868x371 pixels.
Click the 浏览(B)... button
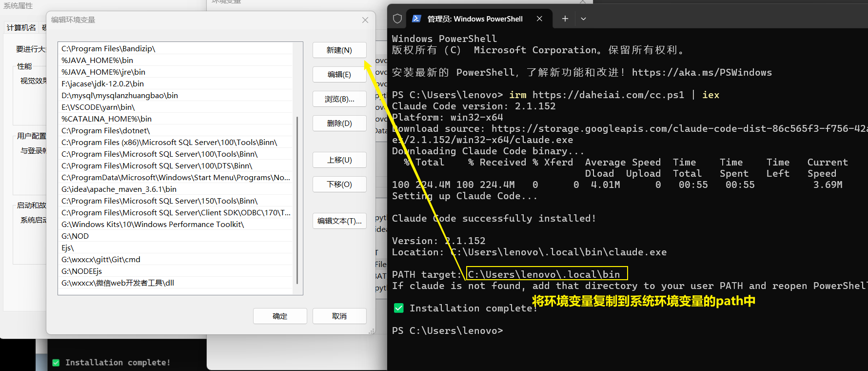click(339, 99)
